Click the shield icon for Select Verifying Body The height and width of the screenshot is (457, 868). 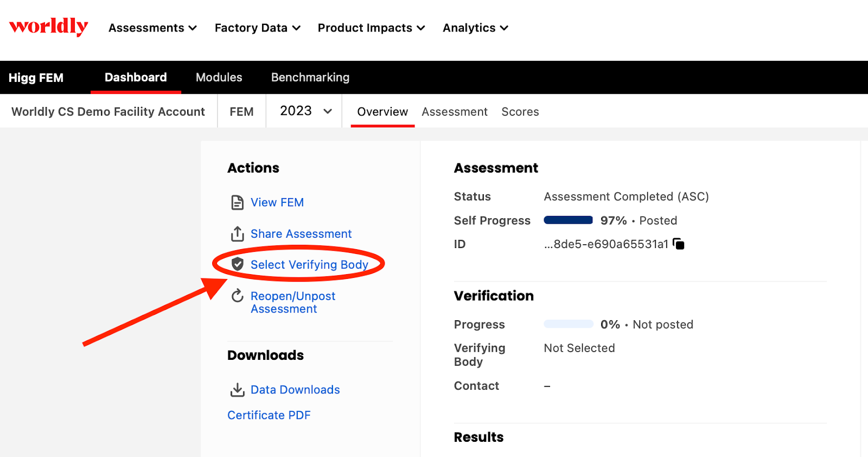[x=238, y=264]
